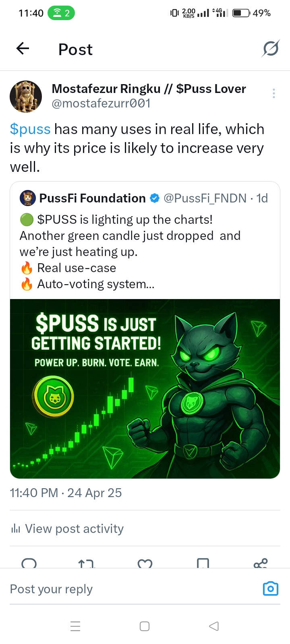Open Grok icon in the Post header

pyautogui.click(x=271, y=49)
